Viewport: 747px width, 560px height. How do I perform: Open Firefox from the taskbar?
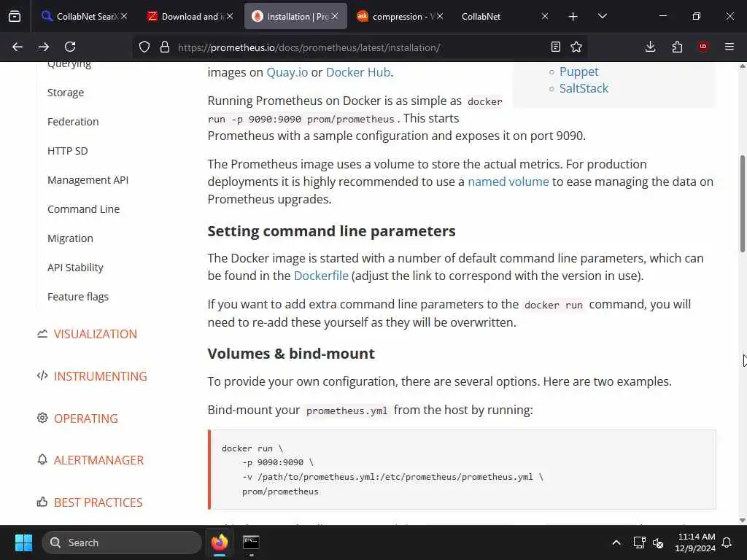tap(219, 542)
